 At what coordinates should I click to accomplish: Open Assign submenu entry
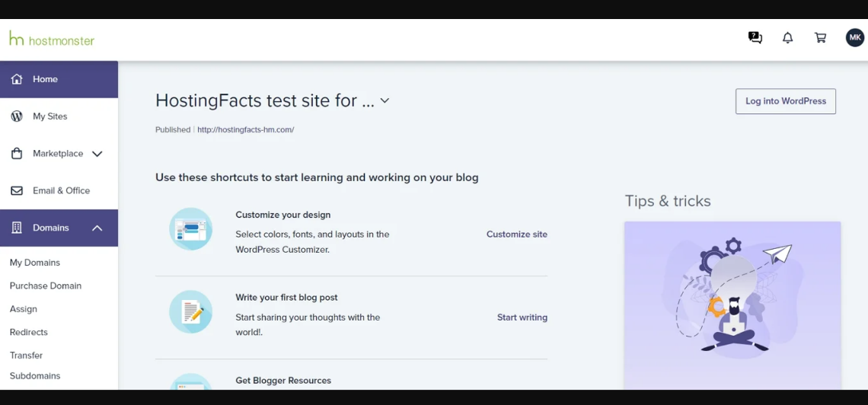pos(24,309)
